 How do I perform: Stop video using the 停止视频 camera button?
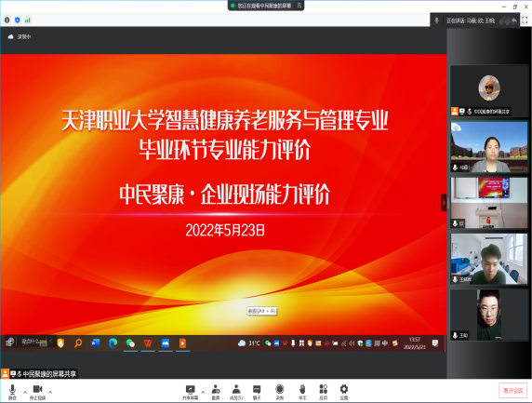tap(37, 392)
